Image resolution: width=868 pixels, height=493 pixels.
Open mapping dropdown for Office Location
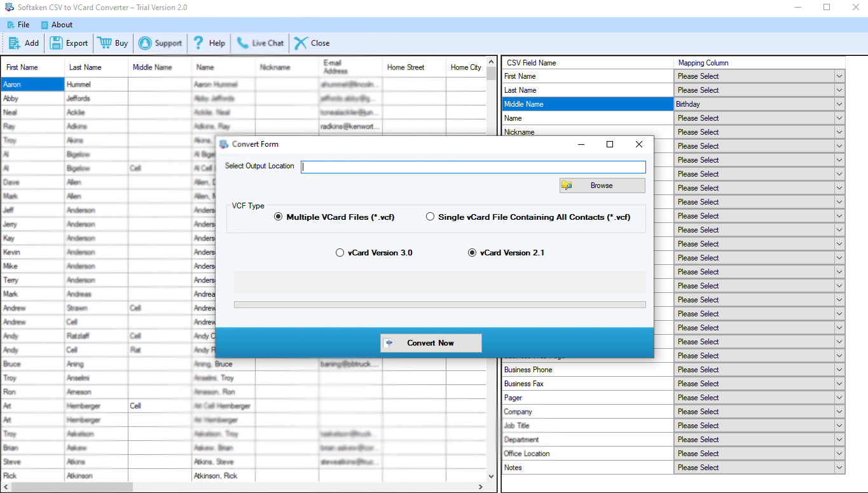839,454
